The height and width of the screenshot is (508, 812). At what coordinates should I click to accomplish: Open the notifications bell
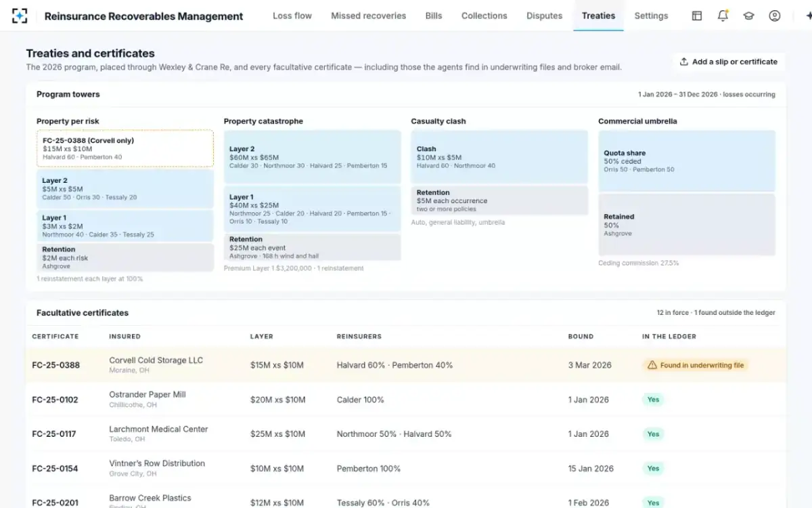[723, 16]
